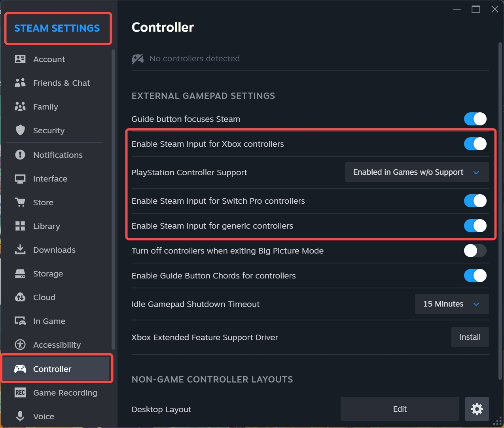Open Friends & Chat icon in sidebar

(20, 83)
